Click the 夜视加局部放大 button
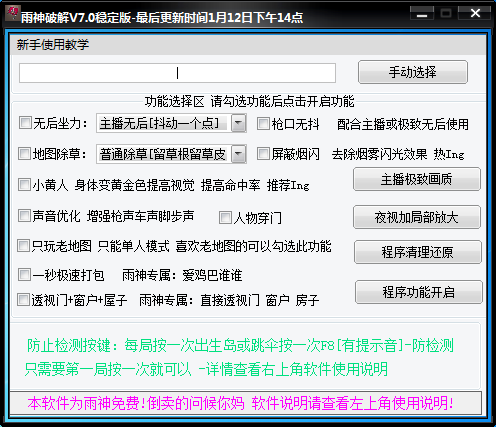 tap(417, 217)
